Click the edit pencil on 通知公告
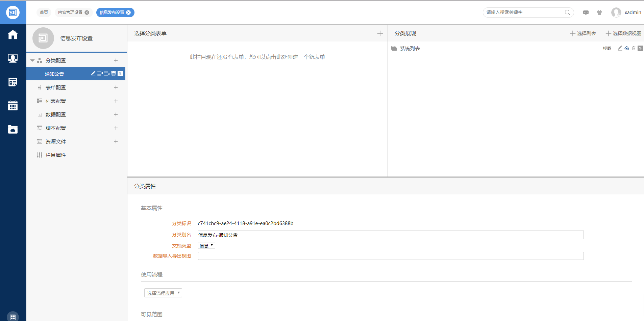The width and height of the screenshot is (644, 321). (x=93, y=74)
